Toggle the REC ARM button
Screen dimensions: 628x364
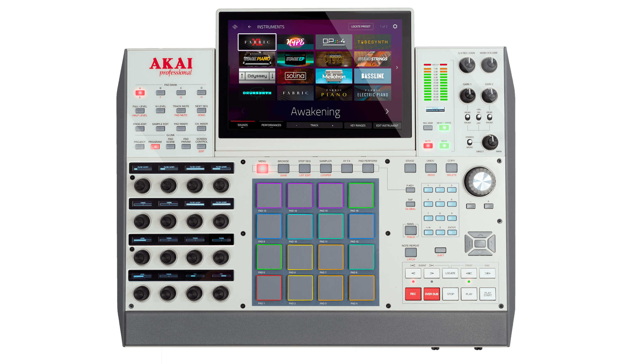[428, 128]
